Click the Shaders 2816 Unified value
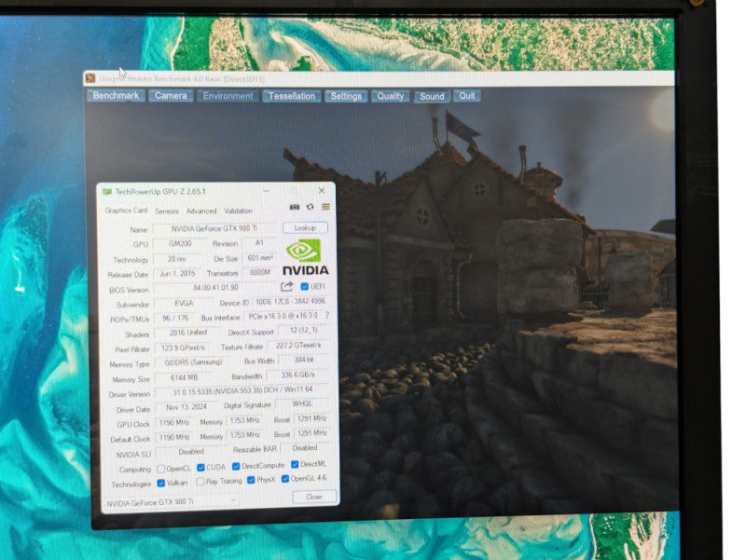 click(x=188, y=333)
